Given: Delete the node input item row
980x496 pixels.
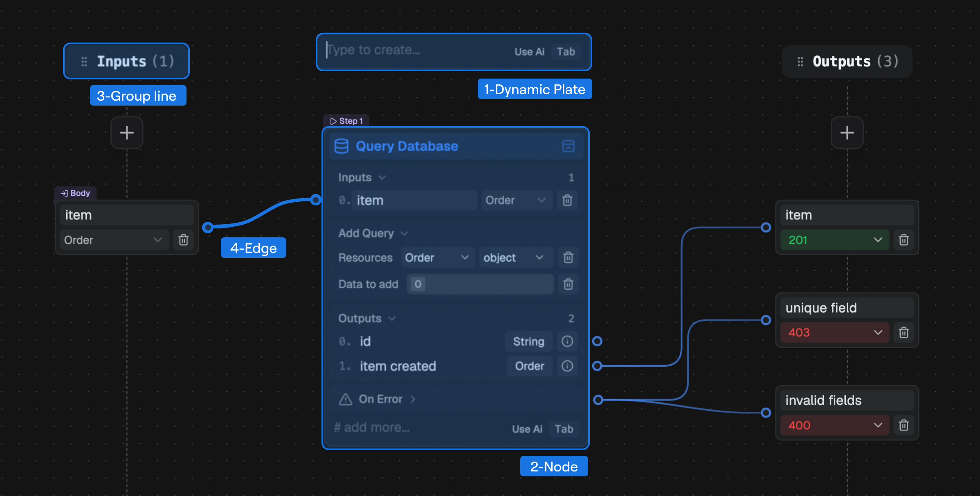Looking at the screenshot, I should tap(567, 201).
